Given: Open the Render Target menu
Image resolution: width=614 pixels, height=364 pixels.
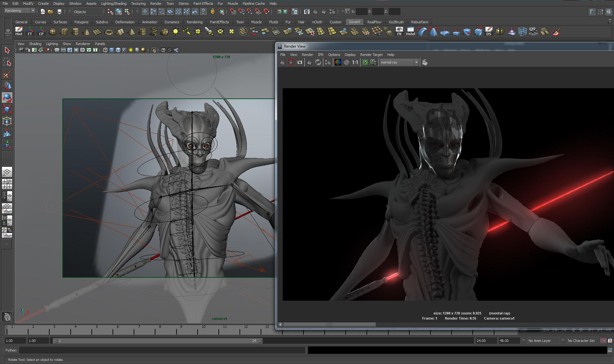Looking at the screenshot, I should [x=371, y=55].
